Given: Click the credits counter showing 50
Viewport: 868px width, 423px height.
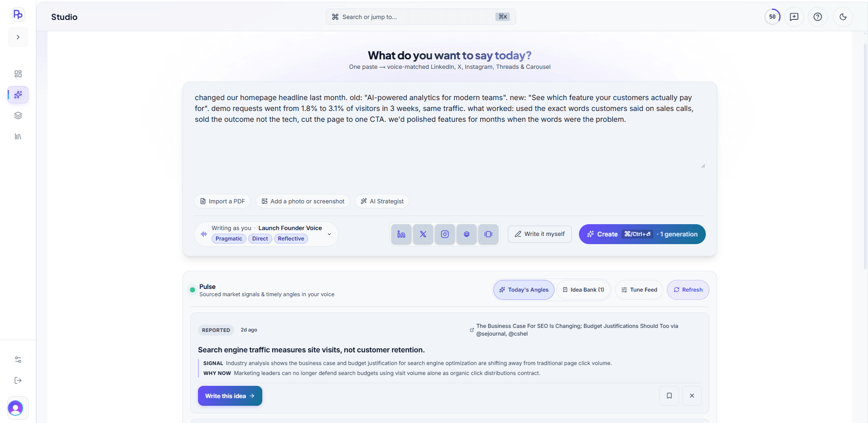Looking at the screenshot, I should 772,17.
